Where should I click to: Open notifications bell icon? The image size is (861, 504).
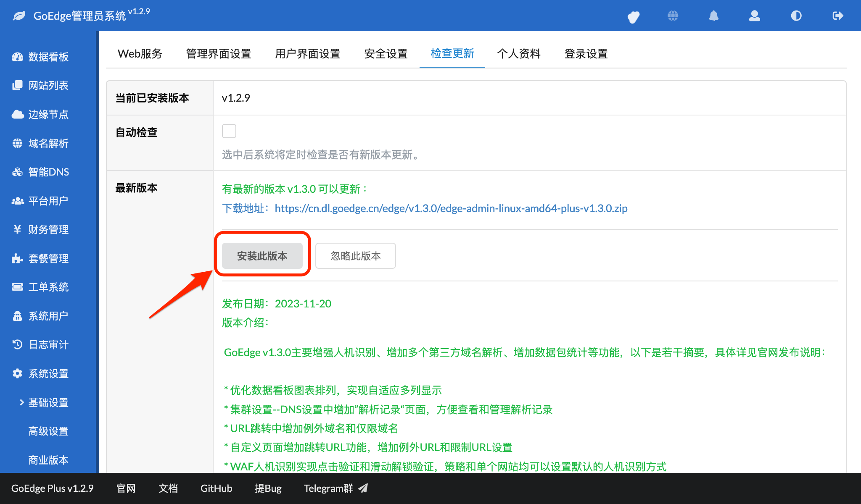[714, 16]
